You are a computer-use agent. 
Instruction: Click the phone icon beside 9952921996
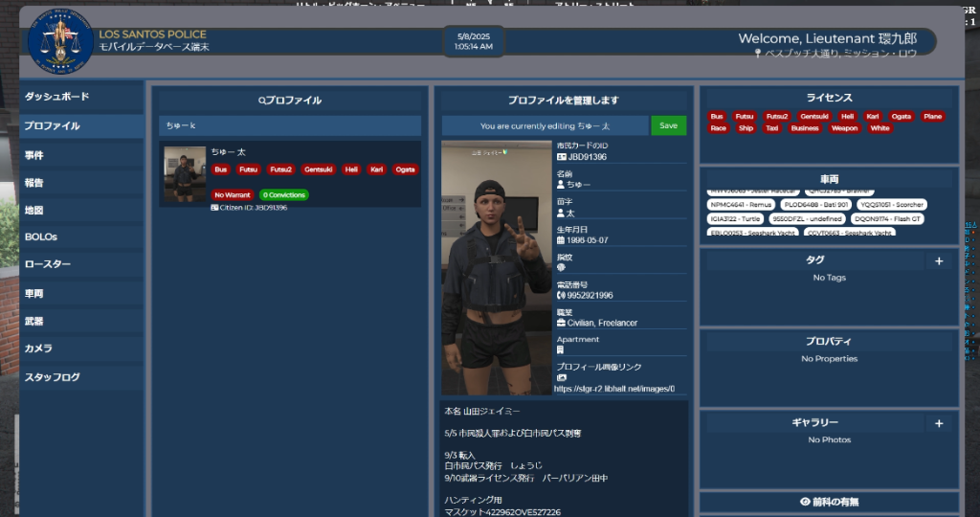pyautogui.click(x=561, y=295)
